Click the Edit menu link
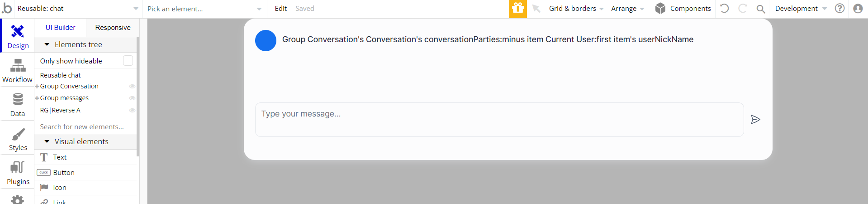The height and width of the screenshot is (204, 868). point(281,9)
